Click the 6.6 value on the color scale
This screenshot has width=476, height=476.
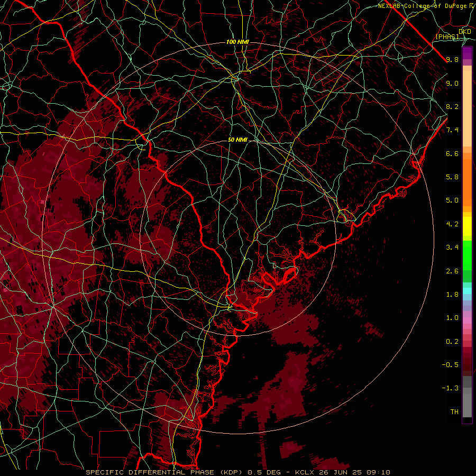click(x=452, y=153)
